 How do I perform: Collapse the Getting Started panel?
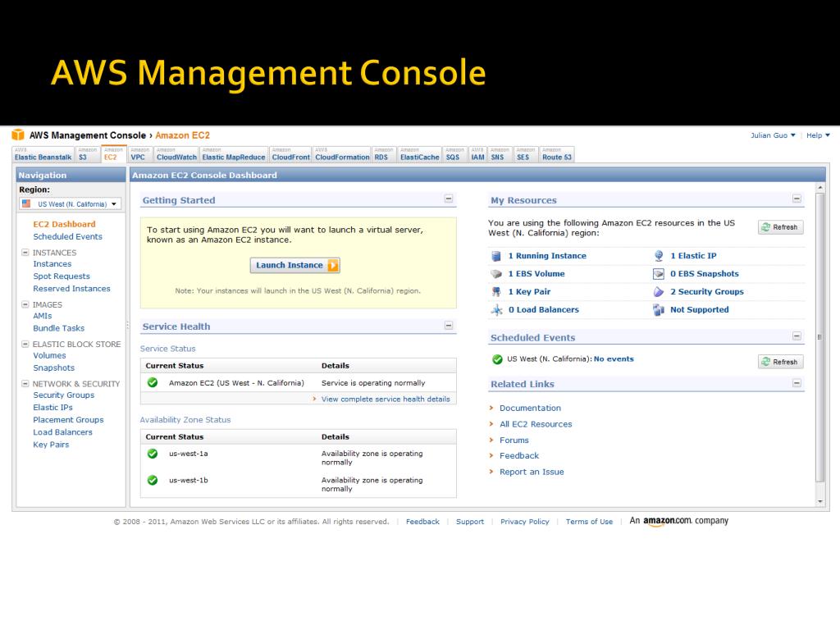(x=449, y=199)
